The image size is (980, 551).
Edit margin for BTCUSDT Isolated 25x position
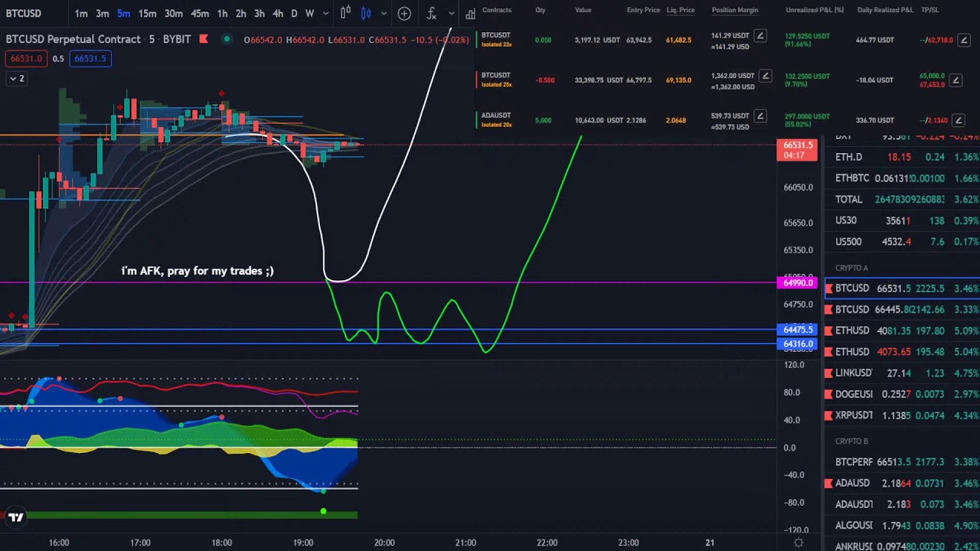pos(765,76)
